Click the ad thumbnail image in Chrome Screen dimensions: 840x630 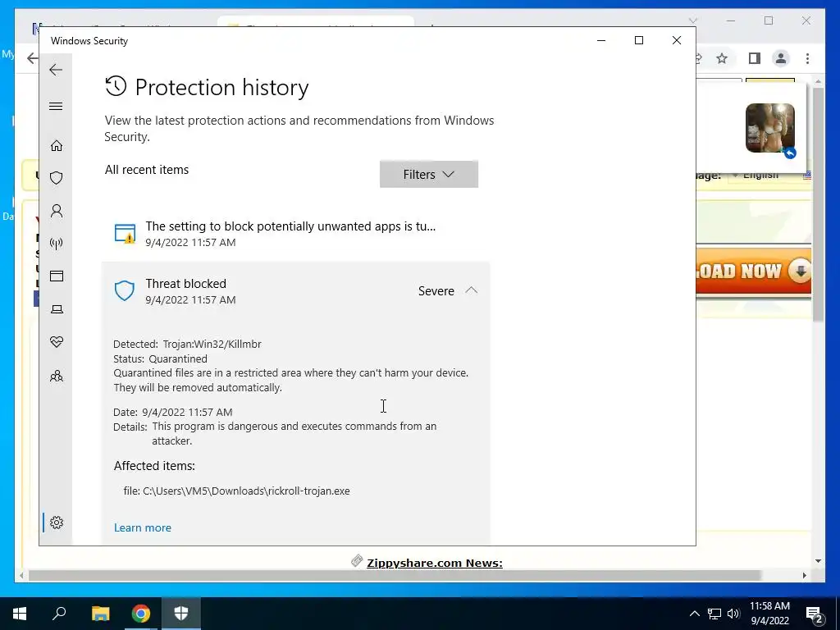[769, 128]
